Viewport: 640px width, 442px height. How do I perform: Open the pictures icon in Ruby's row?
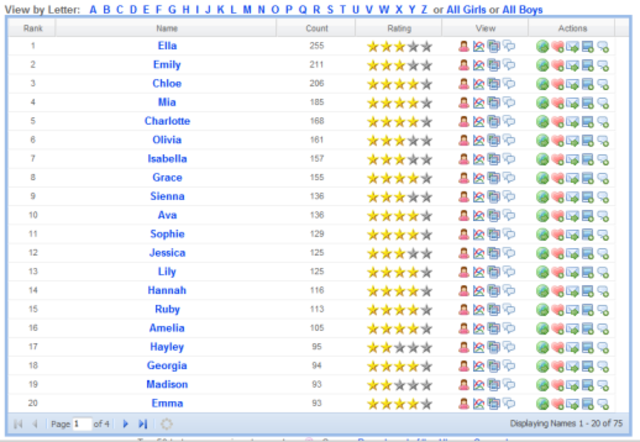[x=493, y=309]
